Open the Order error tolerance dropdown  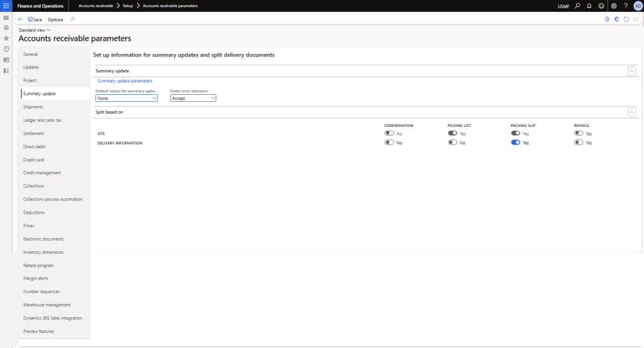[x=193, y=98]
